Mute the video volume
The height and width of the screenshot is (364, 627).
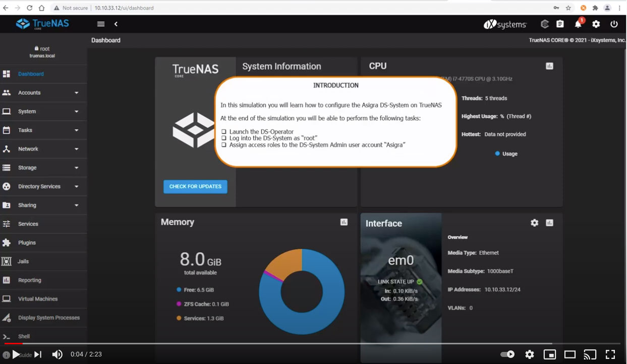tap(58, 354)
